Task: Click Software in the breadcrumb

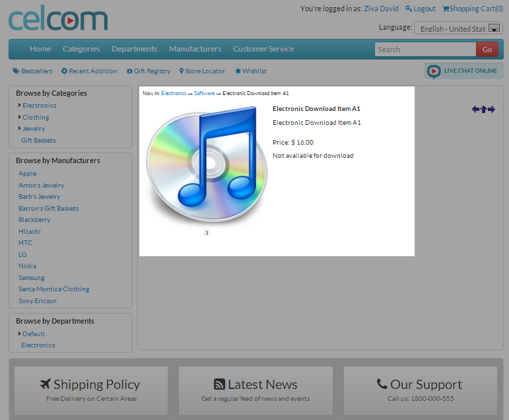Action: 204,93
